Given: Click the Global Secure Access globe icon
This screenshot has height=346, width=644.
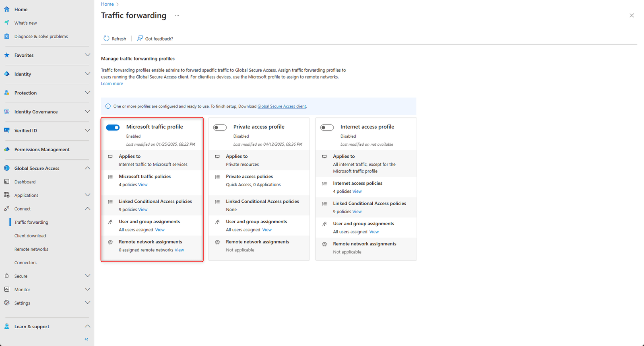Looking at the screenshot, I should pyautogui.click(x=7, y=168).
